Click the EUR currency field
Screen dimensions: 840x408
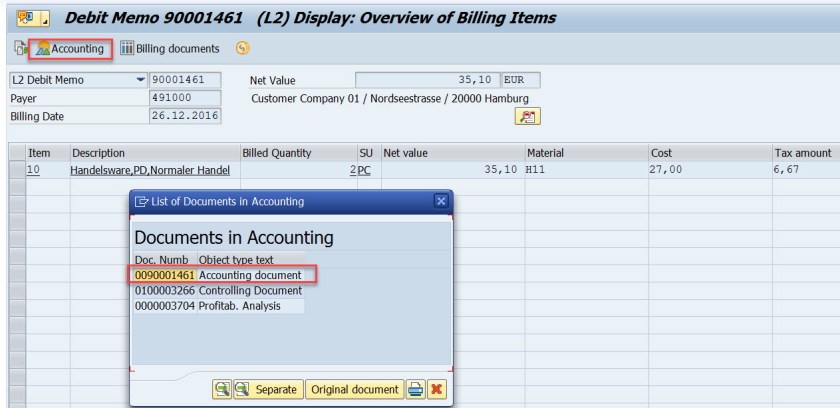tap(521, 80)
